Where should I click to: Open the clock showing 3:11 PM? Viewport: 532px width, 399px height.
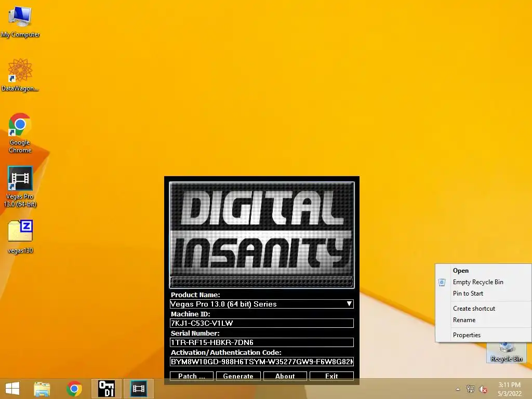(509, 389)
